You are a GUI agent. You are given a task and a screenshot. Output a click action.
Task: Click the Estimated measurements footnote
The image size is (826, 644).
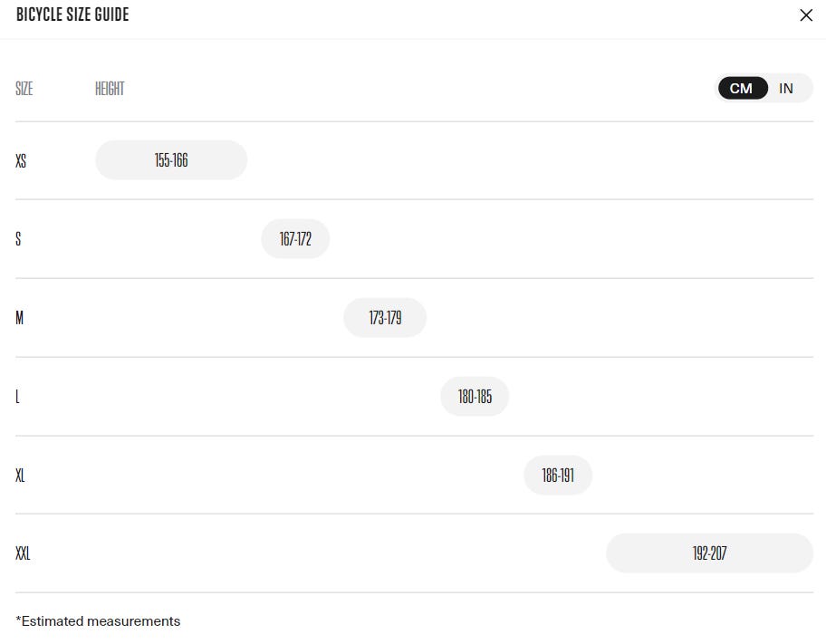[98, 621]
